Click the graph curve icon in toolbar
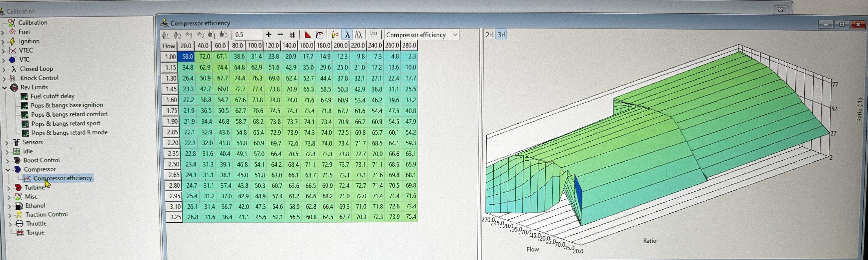 click(319, 35)
